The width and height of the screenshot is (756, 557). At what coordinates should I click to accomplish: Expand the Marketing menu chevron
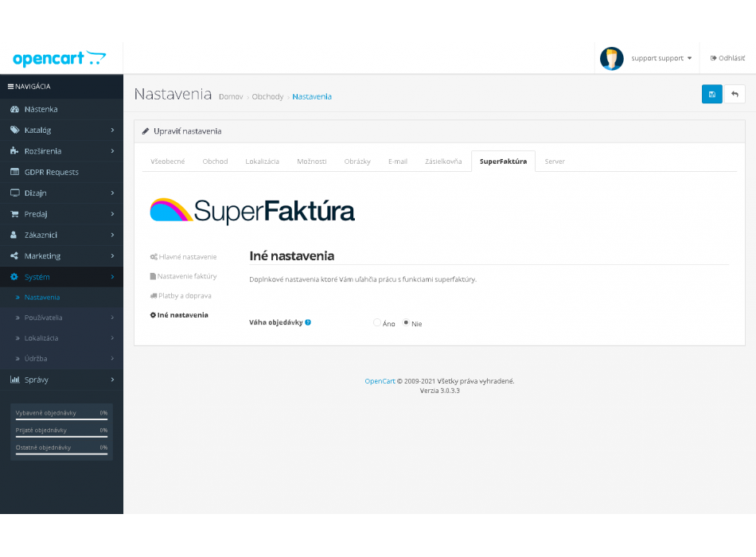tap(112, 256)
